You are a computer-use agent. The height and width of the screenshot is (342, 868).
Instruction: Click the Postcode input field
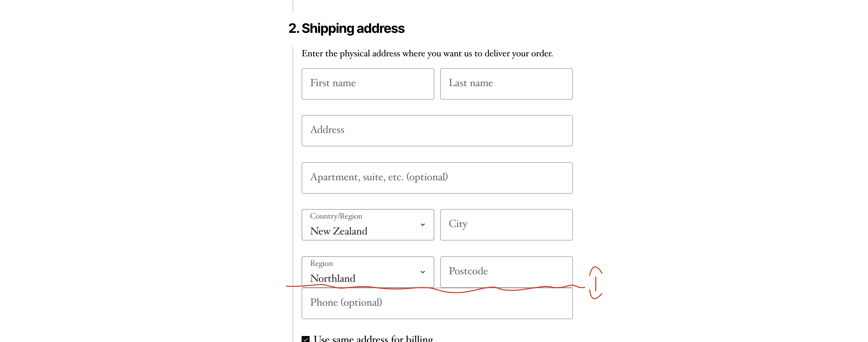pos(506,271)
